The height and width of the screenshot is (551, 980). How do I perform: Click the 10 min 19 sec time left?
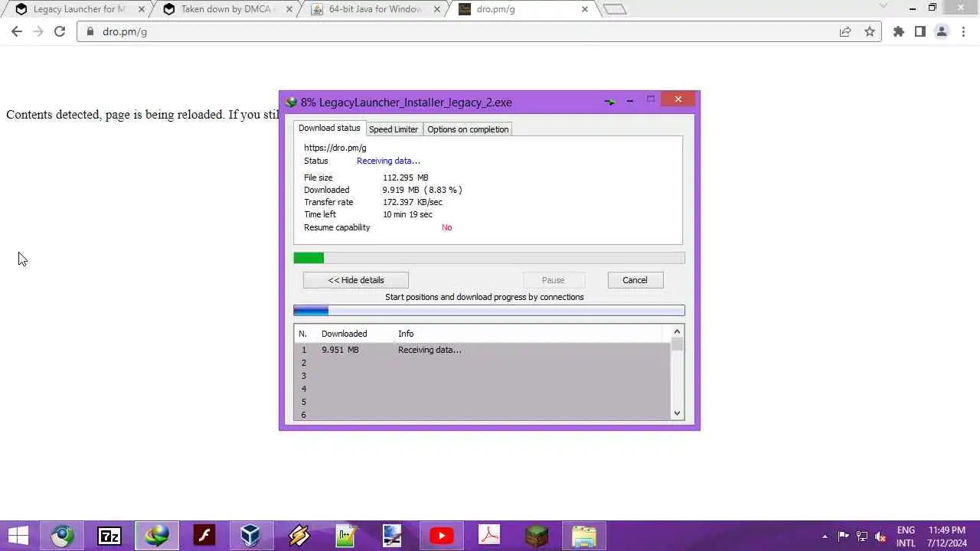[407, 214]
